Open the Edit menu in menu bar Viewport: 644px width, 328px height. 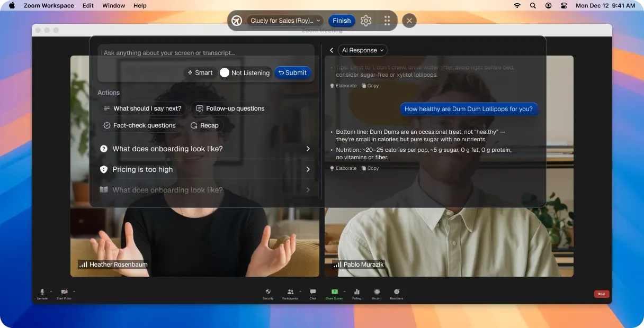pyautogui.click(x=88, y=5)
